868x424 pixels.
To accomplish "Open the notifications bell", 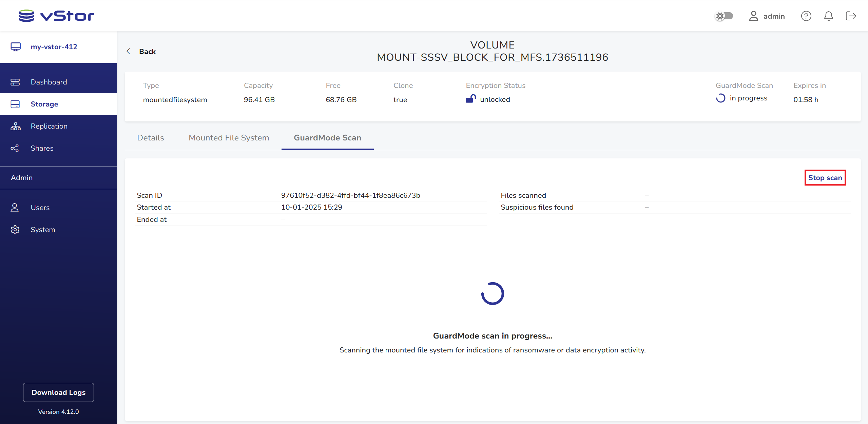I will pos(828,16).
